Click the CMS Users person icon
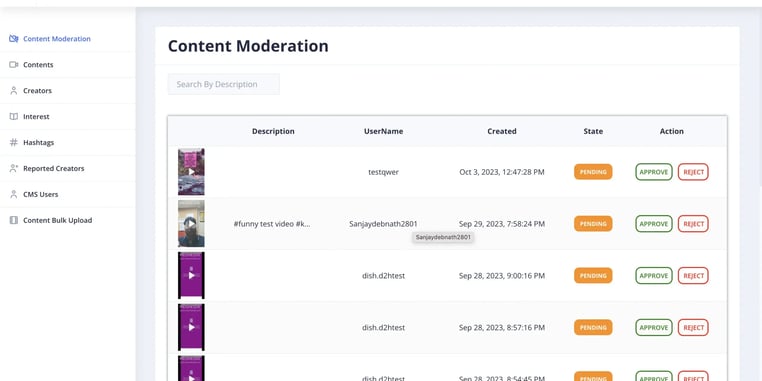The width and height of the screenshot is (762, 381). click(x=14, y=194)
